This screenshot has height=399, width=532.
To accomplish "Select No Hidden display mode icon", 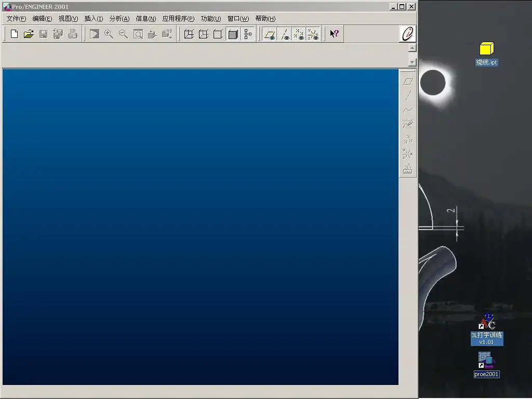I will coord(218,34).
